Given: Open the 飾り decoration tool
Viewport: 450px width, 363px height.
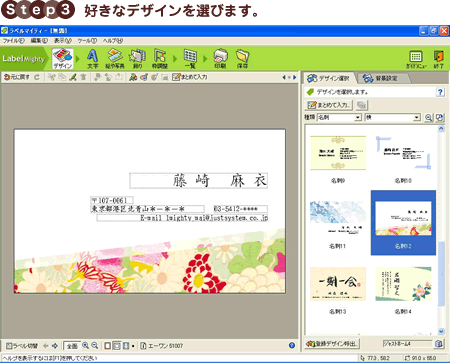Looking at the screenshot, I should 138,59.
